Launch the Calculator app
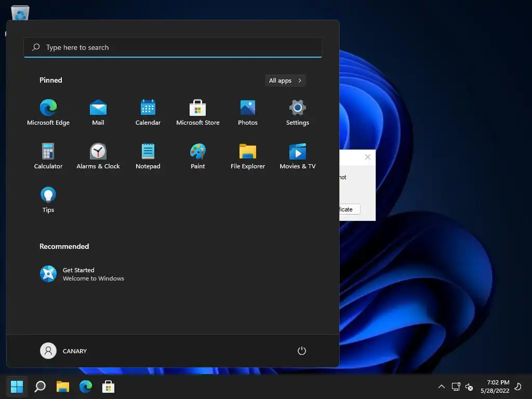 pyautogui.click(x=48, y=156)
